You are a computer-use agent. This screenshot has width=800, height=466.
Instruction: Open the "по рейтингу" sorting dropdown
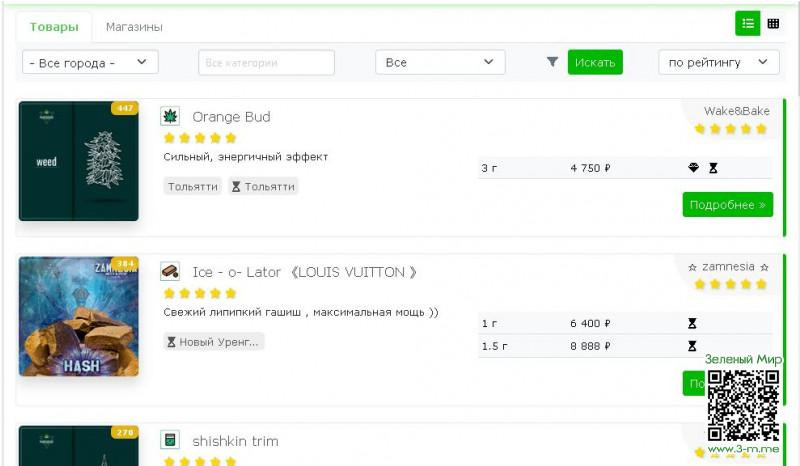point(718,62)
